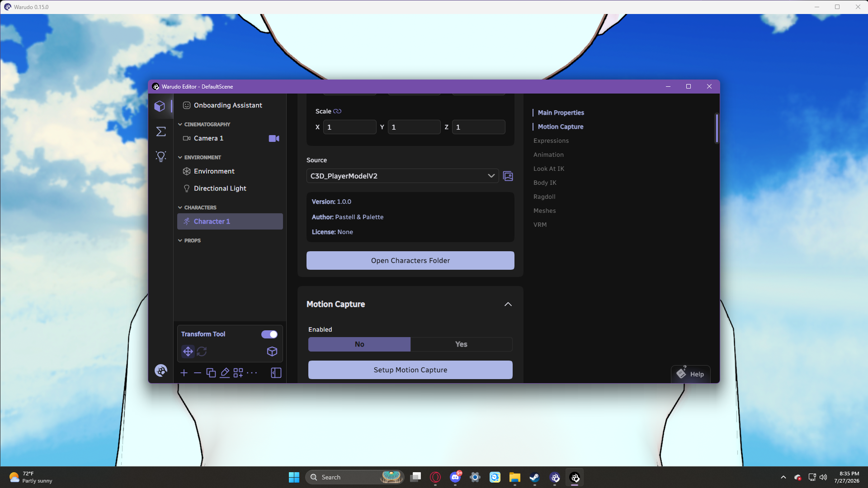Toggle the Transform Tool switch
This screenshot has height=488, width=868.
point(269,334)
